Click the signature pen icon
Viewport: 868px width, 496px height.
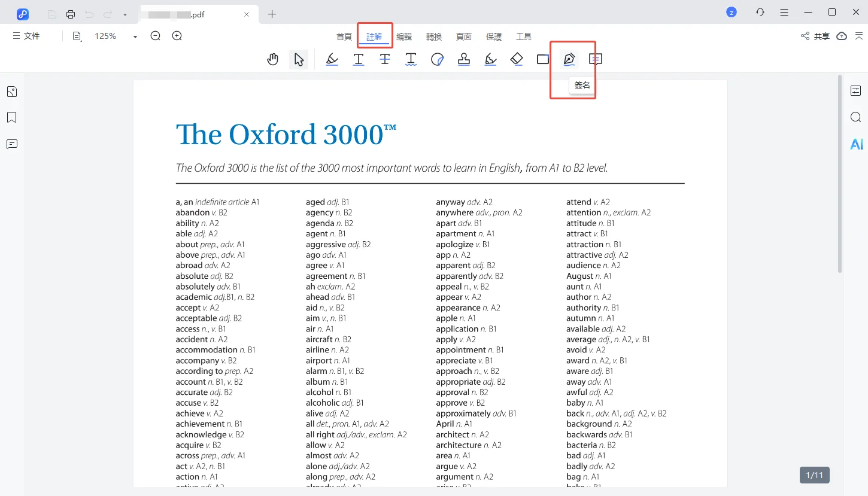(x=569, y=59)
